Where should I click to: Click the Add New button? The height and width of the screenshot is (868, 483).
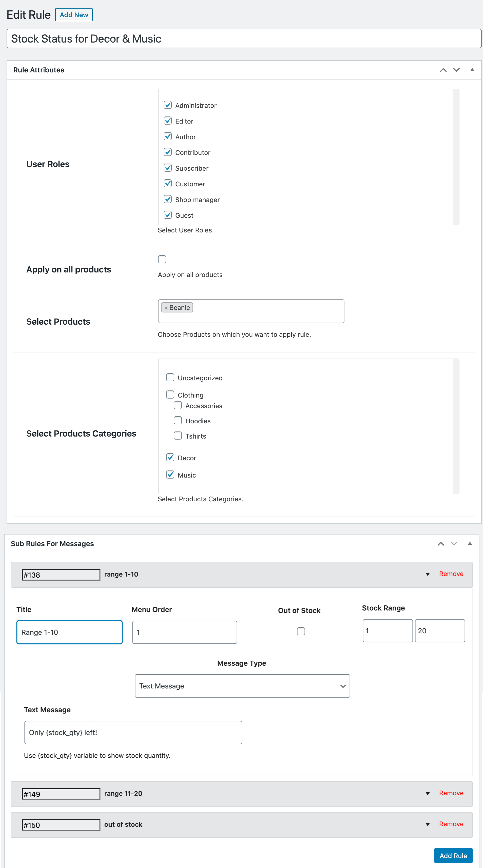[74, 14]
